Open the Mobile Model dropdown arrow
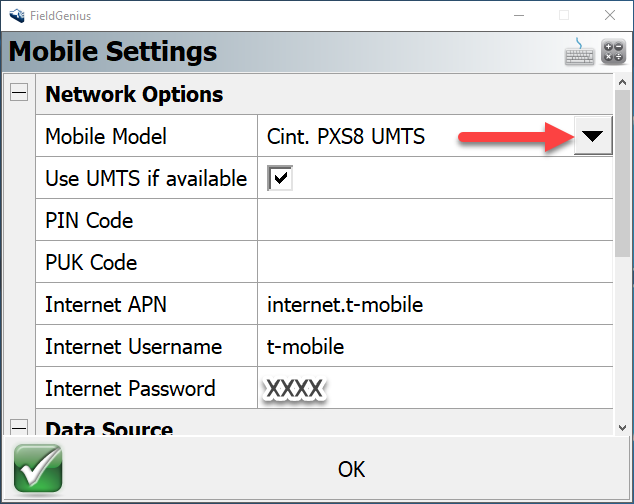Screen dimensions: 634x504 (594, 137)
